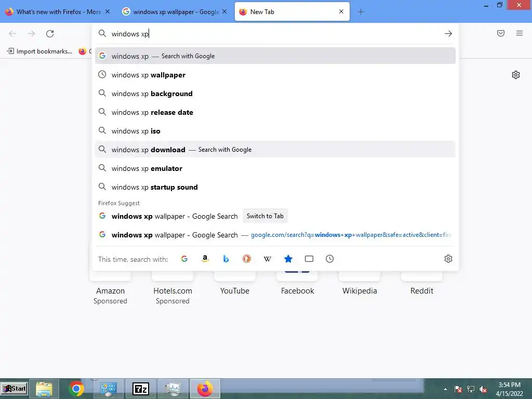Click the muted volume tray icon
Viewport: 532px width, 399px height.
[x=483, y=389]
